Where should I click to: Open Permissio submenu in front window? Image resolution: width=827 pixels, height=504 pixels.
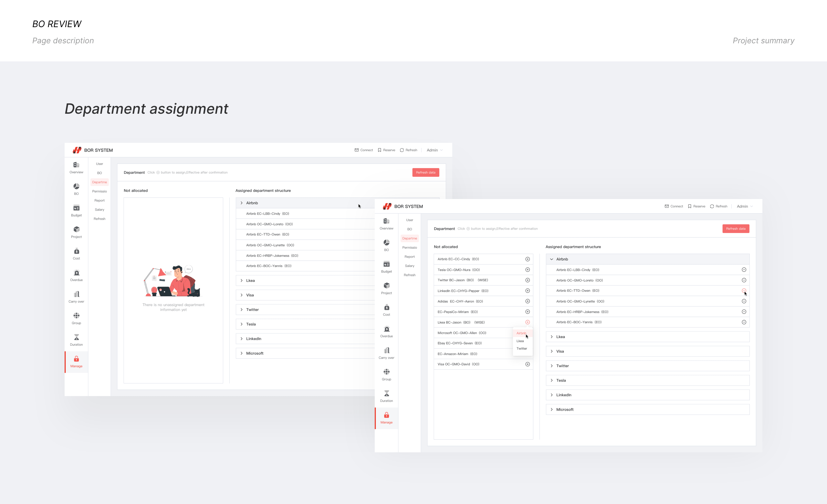point(410,247)
